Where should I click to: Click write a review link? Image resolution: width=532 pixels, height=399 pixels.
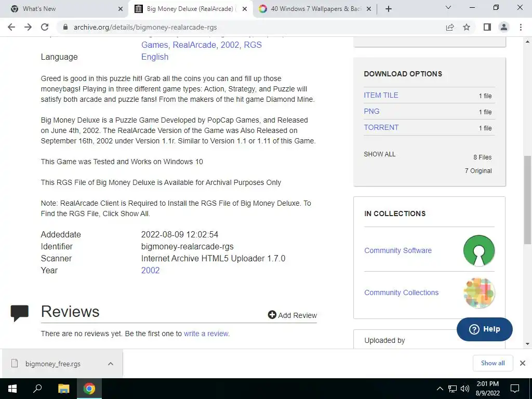pyautogui.click(x=206, y=334)
